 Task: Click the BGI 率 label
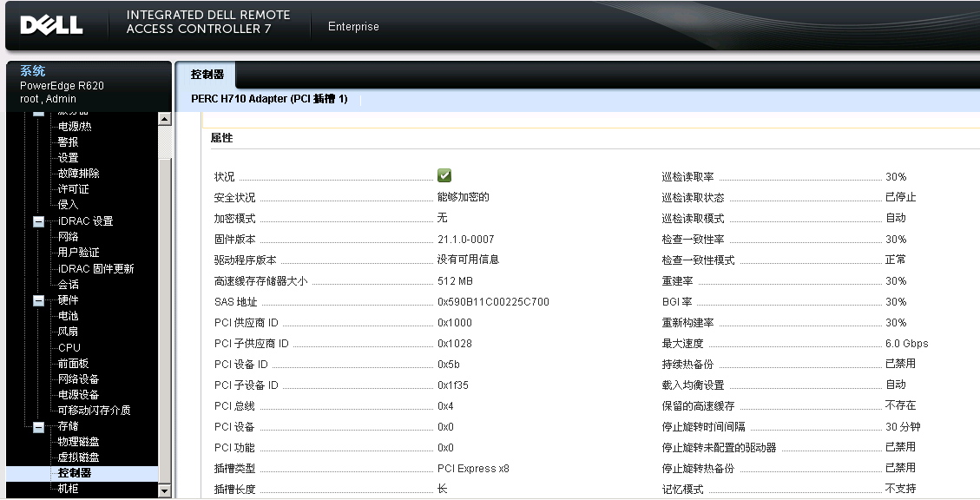tap(677, 302)
